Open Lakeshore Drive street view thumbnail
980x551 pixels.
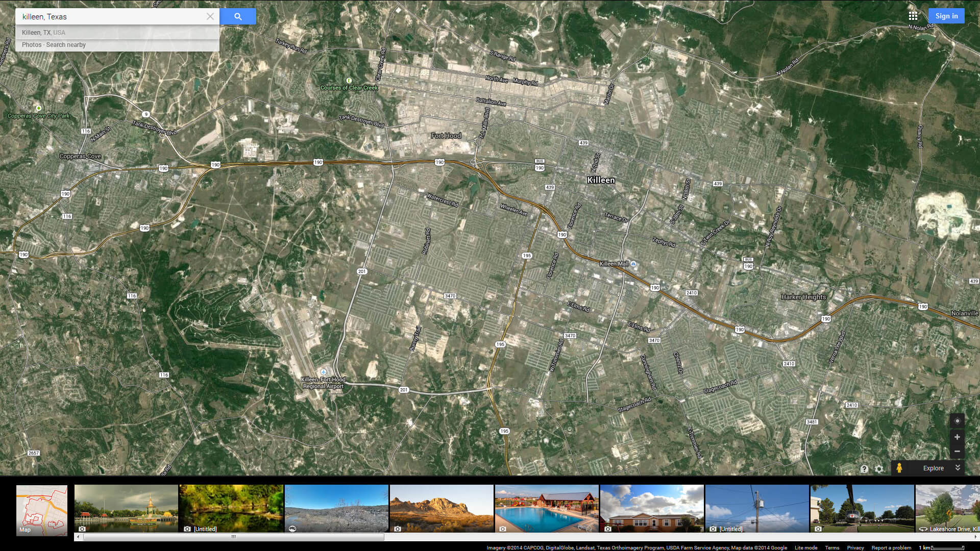coord(947,509)
